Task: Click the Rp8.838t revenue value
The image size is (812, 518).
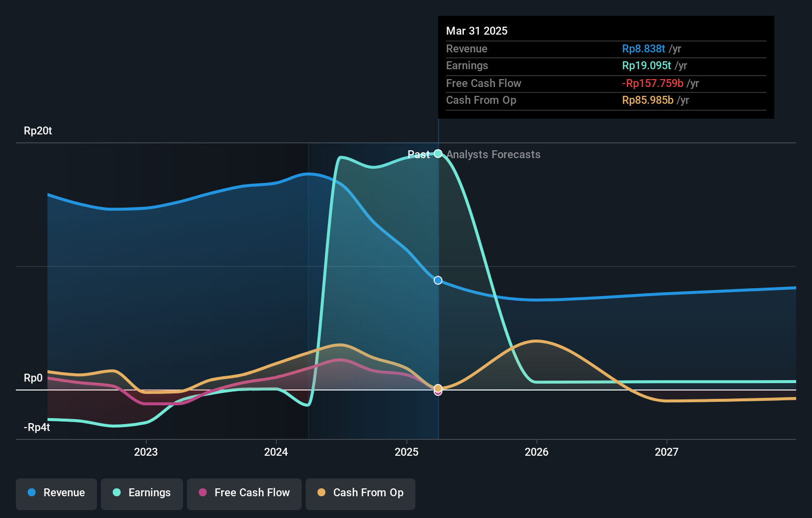Action: pyautogui.click(x=643, y=48)
